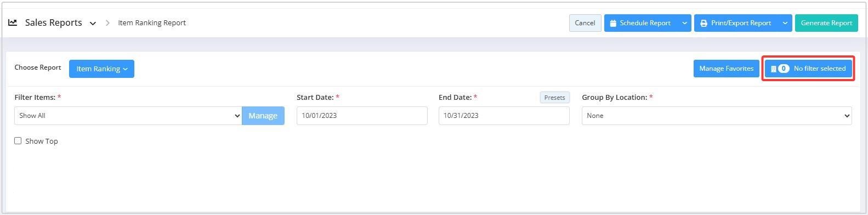Open the Group By Location dropdown

tap(717, 116)
